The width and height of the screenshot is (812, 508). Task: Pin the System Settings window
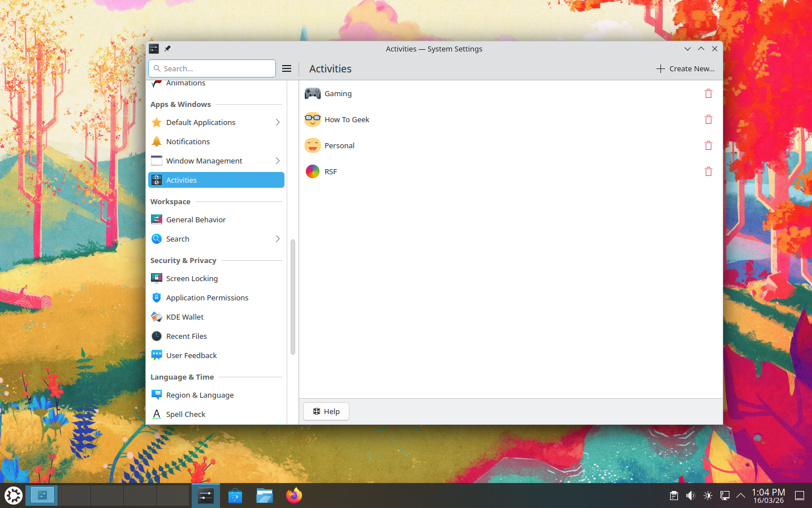point(167,49)
